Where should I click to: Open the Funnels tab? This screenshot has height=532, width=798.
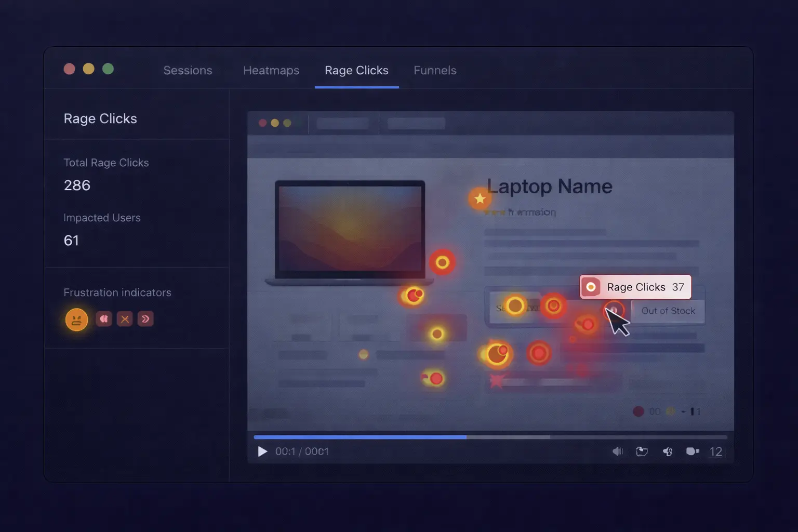[x=435, y=70]
